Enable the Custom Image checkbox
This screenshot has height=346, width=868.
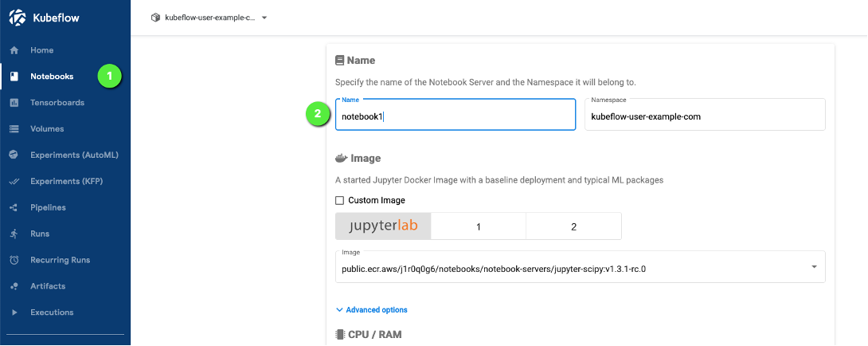point(340,200)
